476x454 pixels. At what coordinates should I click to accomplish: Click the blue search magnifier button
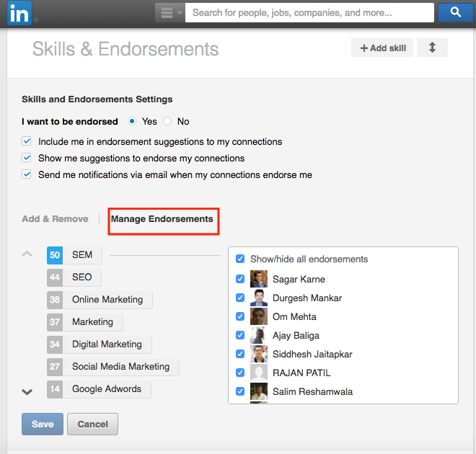[455, 12]
